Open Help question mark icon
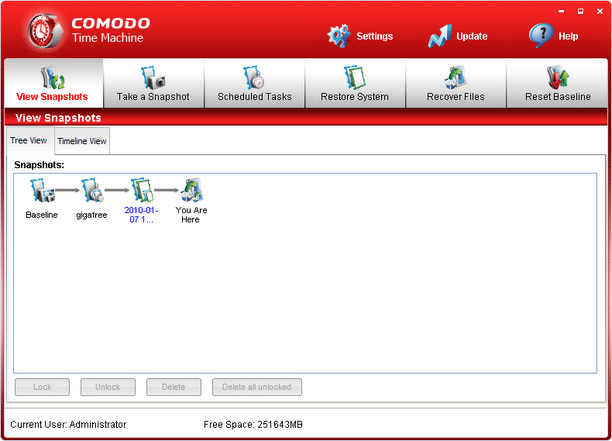Viewport: 612px width, 441px height. [x=541, y=35]
